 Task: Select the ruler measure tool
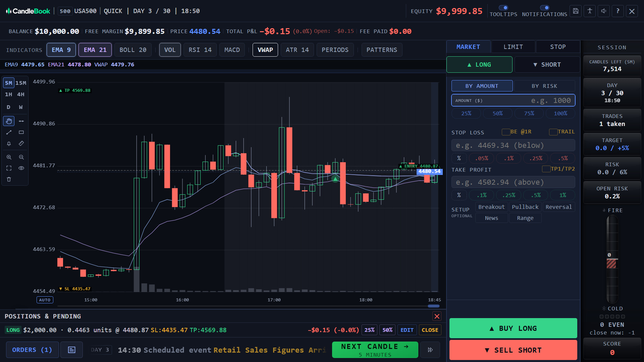coord(21,143)
